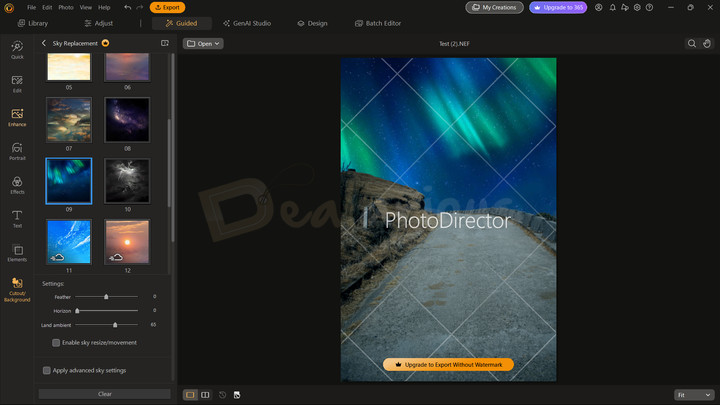720x405 pixels.
Task: Select the Edit sidebar tool
Action: point(17,84)
